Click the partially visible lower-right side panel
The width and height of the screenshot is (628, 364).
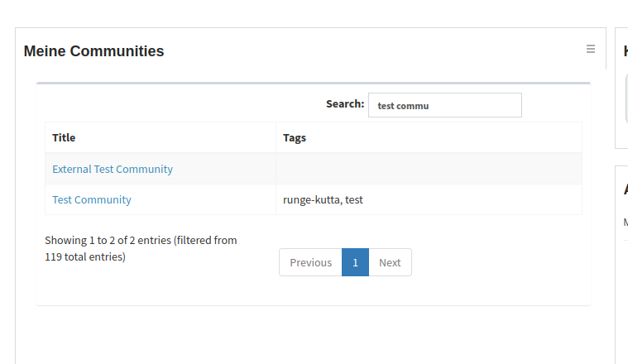pyautogui.click(x=621, y=264)
